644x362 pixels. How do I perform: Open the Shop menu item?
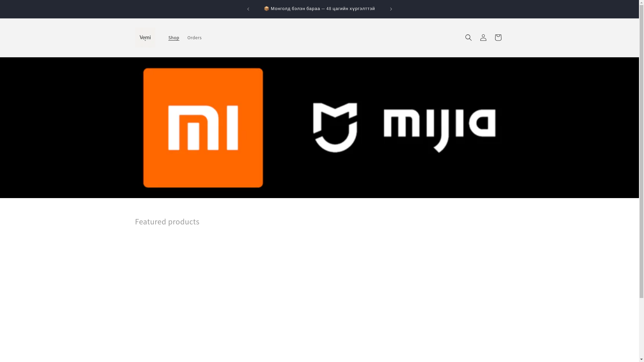(174, 38)
